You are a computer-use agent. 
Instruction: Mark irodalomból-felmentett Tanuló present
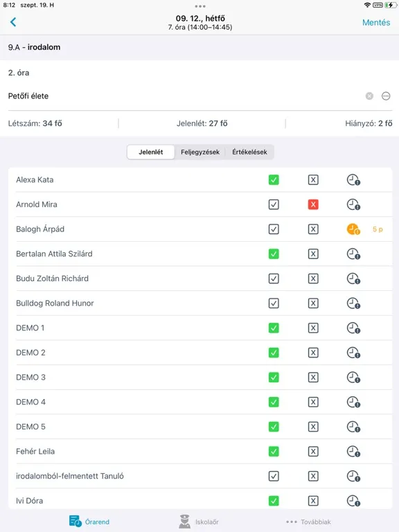point(274,477)
